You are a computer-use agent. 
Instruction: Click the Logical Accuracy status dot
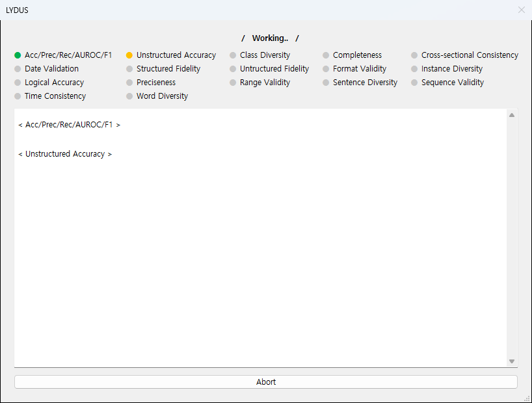[x=18, y=83]
